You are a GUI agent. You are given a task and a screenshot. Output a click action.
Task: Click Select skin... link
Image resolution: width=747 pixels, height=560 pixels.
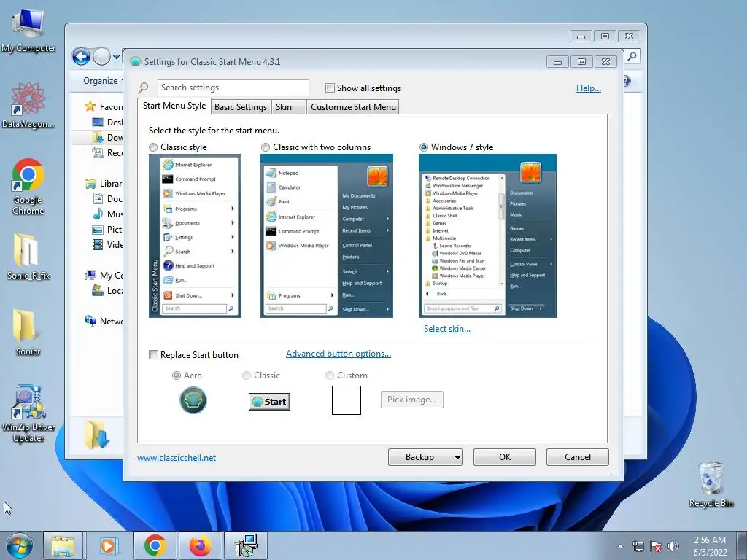coord(447,329)
